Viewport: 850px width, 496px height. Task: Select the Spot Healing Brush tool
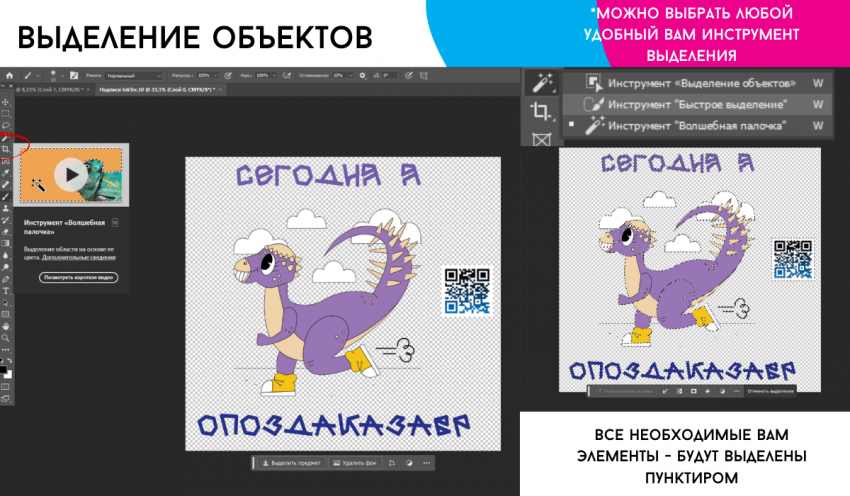pyautogui.click(x=5, y=184)
